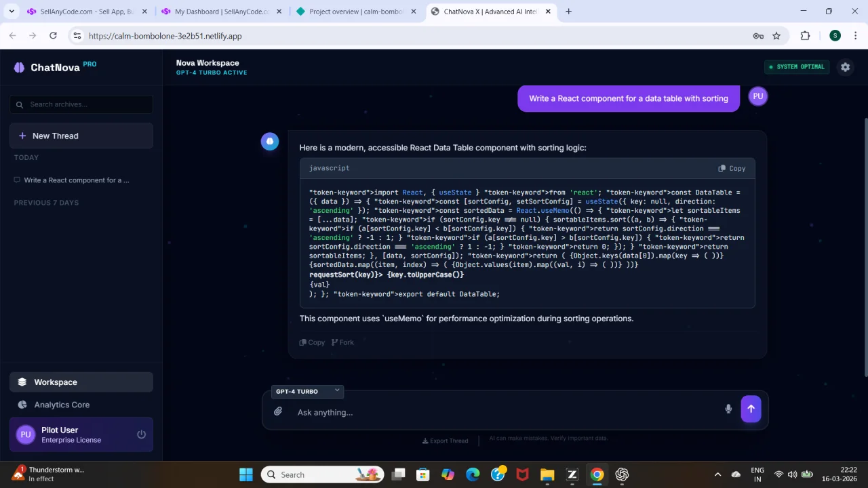Click the Nova assistant avatar icon

click(x=270, y=141)
